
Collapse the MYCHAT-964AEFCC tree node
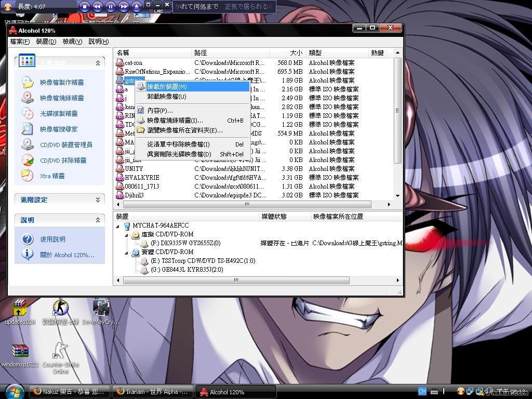(x=118, y=226)
